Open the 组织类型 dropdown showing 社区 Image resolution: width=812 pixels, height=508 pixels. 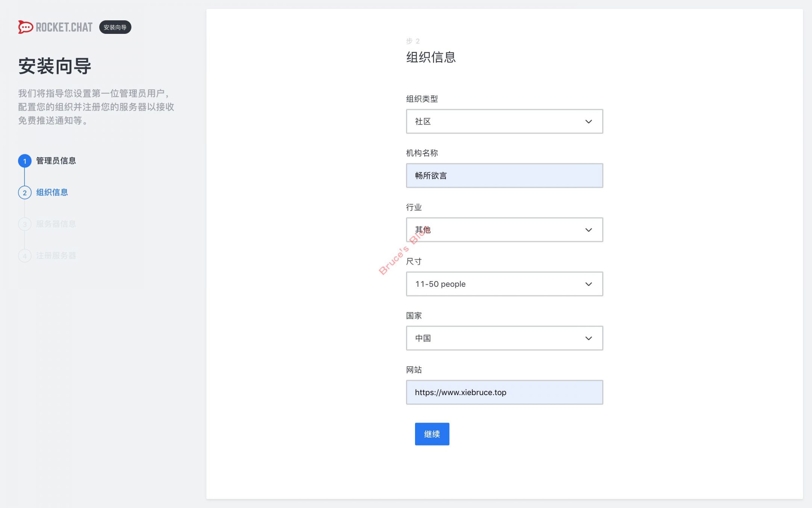pos(504,121)
